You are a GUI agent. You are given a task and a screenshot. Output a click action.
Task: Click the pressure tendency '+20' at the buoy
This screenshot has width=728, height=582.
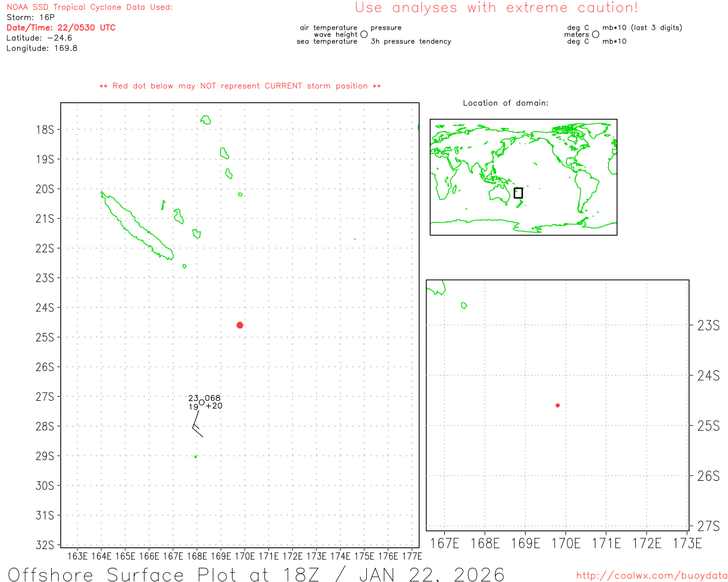(x=214, y=406)
